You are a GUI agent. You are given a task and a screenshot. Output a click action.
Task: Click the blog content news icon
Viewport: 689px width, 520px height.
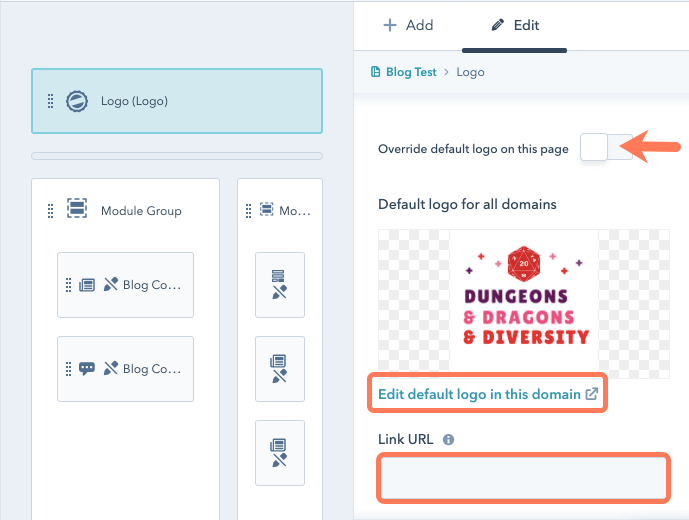point(87,285)
